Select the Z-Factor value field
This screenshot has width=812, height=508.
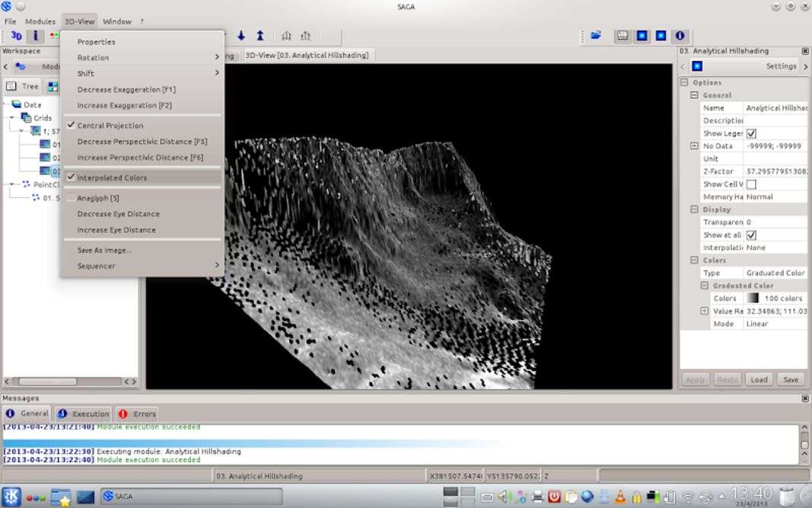click(x=775, y=171)
